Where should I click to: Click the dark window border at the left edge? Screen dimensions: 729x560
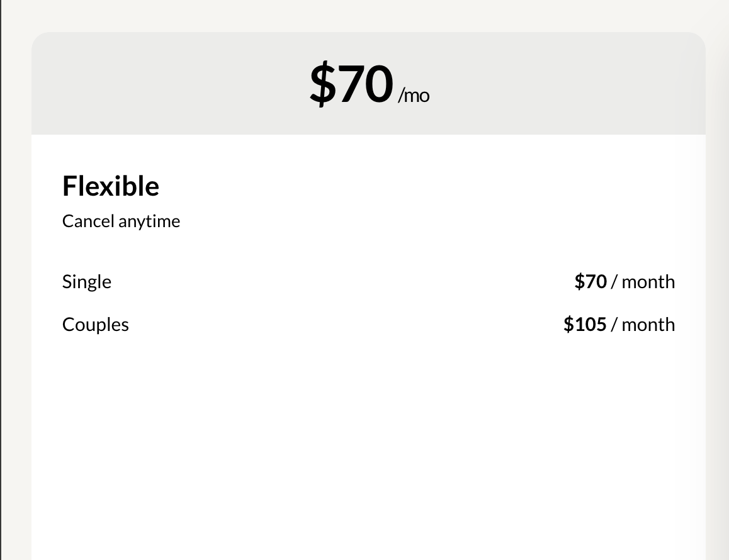tap(1, 283)
